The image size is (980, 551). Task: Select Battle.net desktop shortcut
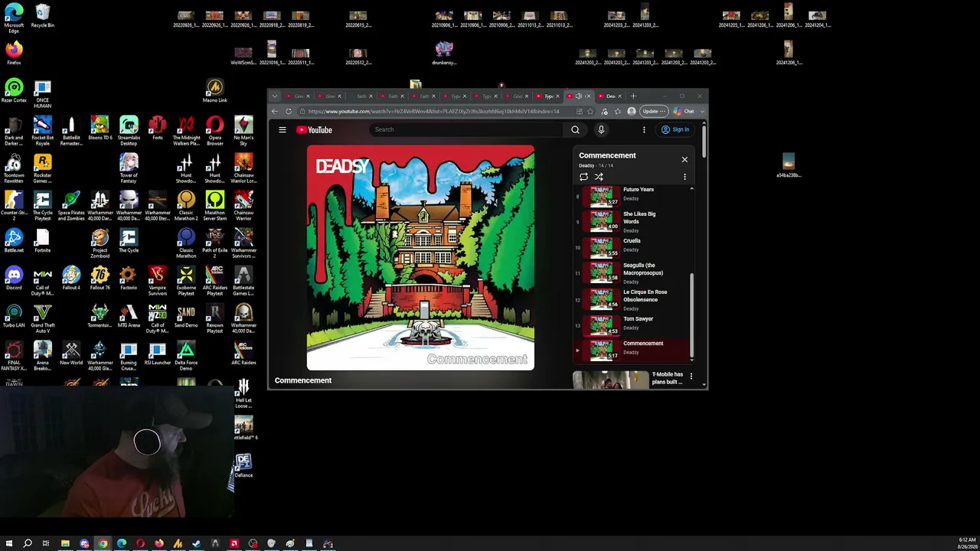pyautogui.click(x=14, y=240)
